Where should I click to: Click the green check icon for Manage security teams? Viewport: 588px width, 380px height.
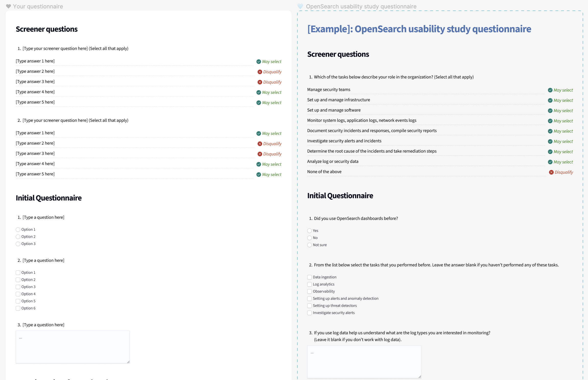click(550, 90)
